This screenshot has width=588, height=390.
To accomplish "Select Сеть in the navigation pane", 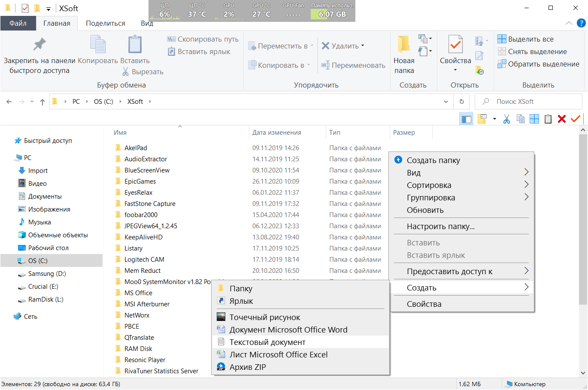I will click(x=30, y=317).
